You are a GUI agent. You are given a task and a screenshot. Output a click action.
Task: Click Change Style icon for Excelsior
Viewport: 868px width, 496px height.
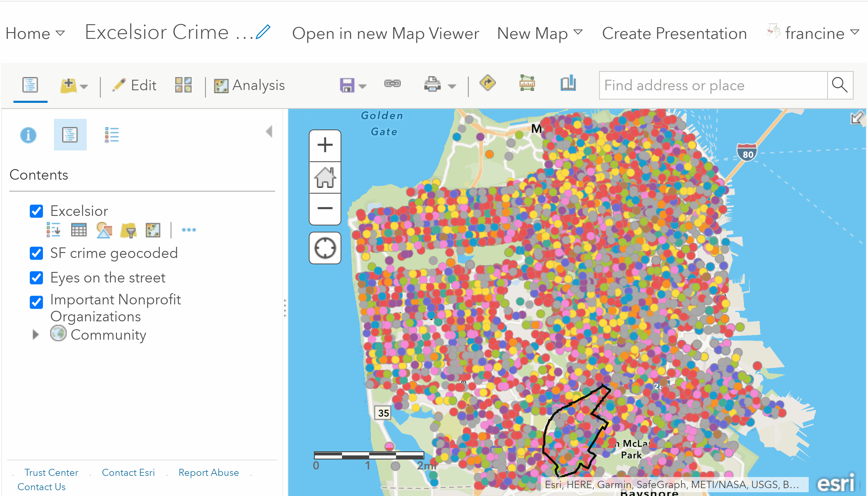(x=104, y=230)
